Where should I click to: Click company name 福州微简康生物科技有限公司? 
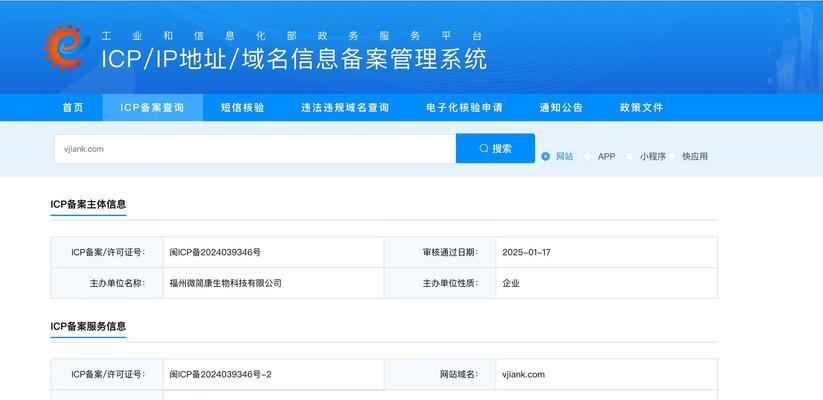coord(226,283)
